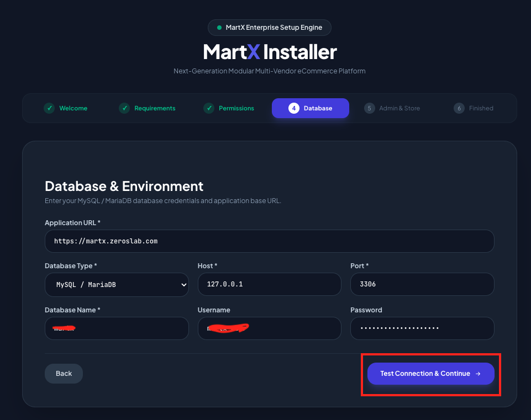Screen dimensions: 531x420
Task: Click the MartX Installer title
Action: (270, 52)
